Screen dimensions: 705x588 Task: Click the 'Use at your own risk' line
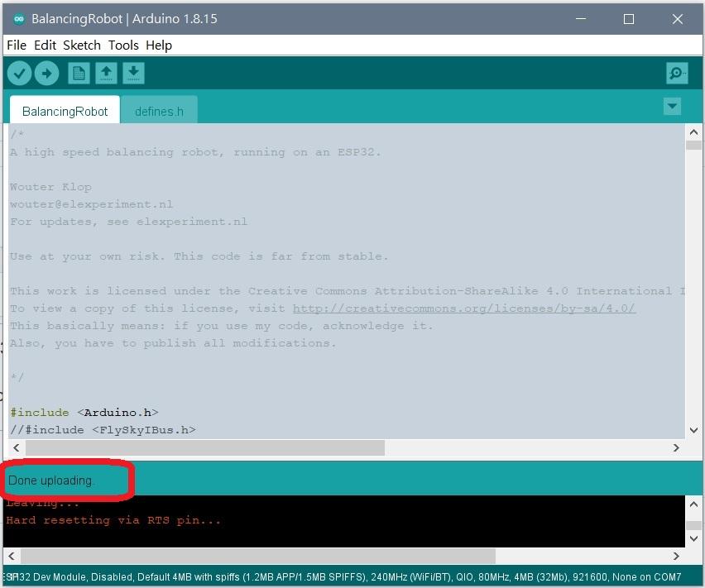tap(199, 256)
